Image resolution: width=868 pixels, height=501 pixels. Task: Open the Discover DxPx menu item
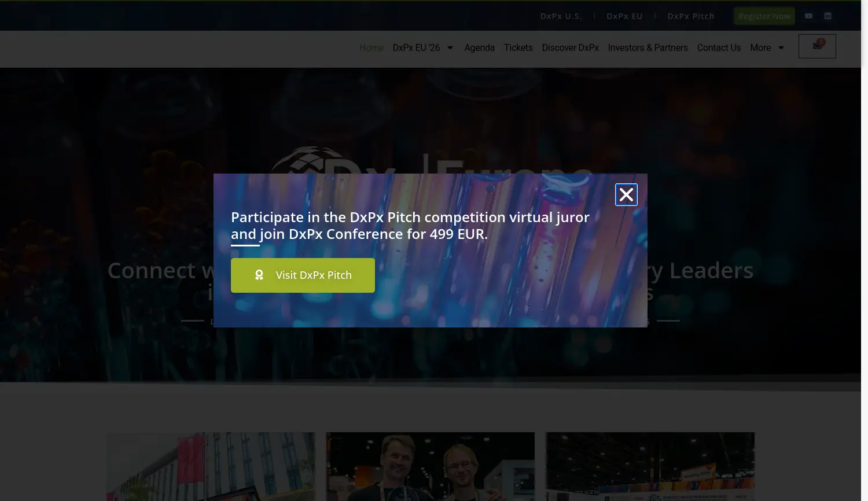(571, 48)
